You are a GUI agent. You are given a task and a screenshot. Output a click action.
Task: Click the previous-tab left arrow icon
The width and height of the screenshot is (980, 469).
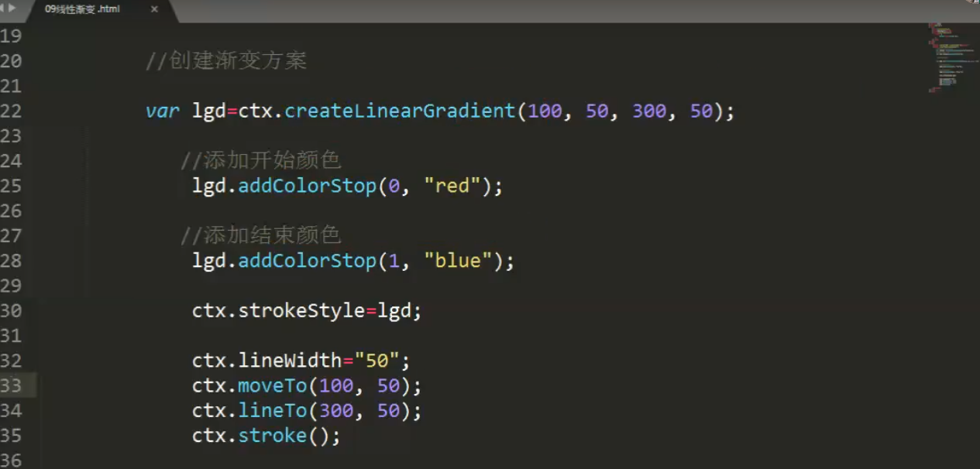click(3, 8)
